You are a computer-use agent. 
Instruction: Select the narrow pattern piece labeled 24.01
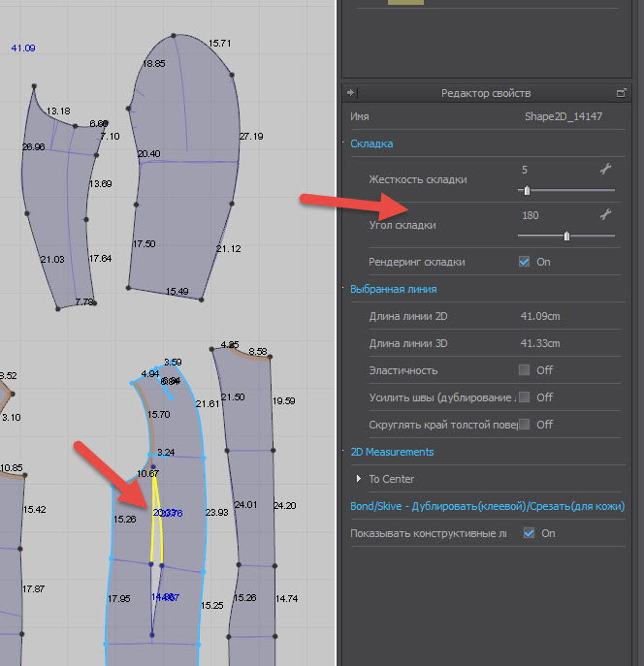tap(252, 504)
